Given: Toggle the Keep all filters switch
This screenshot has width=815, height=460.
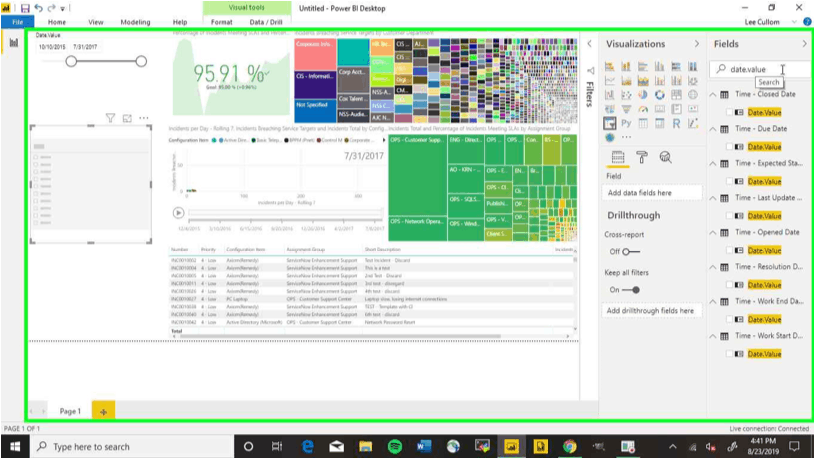Looking at the screenshot, I should (x=631, y=290).
